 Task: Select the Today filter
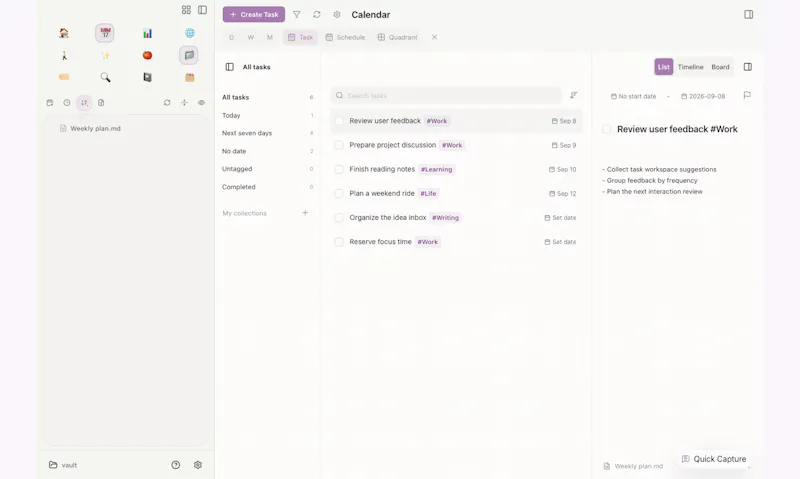click(x=267, y=115)
